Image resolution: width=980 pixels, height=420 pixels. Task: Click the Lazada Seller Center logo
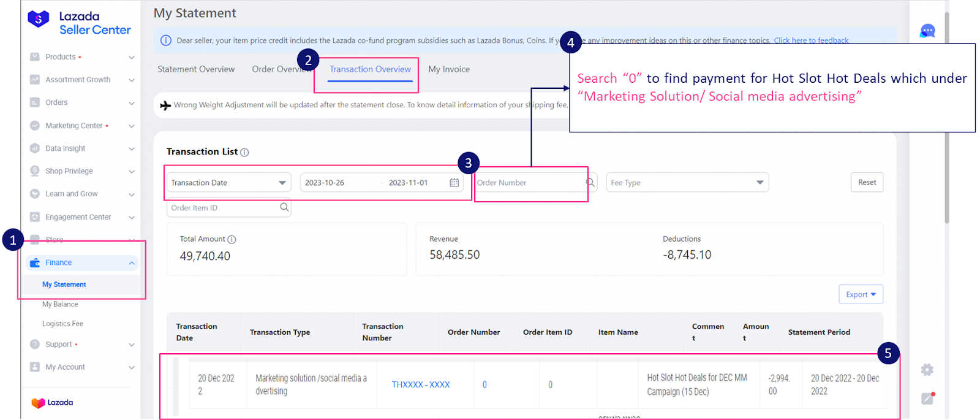click(80, 23)
